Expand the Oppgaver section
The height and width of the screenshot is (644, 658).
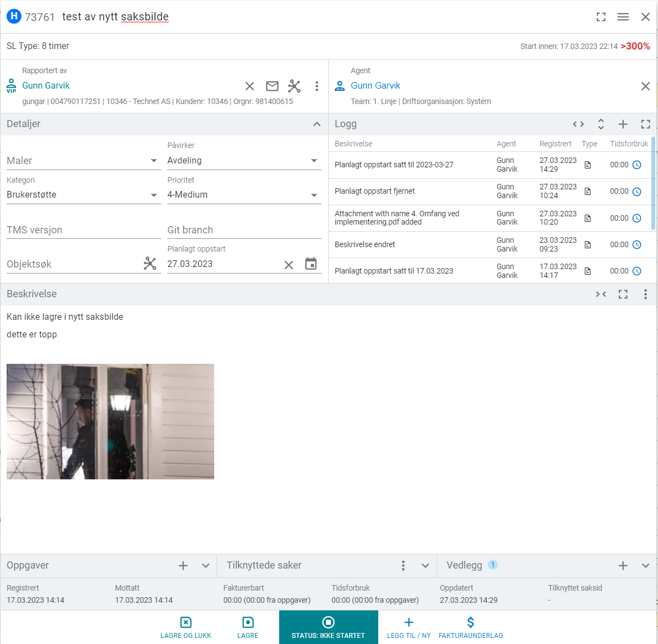205,565
